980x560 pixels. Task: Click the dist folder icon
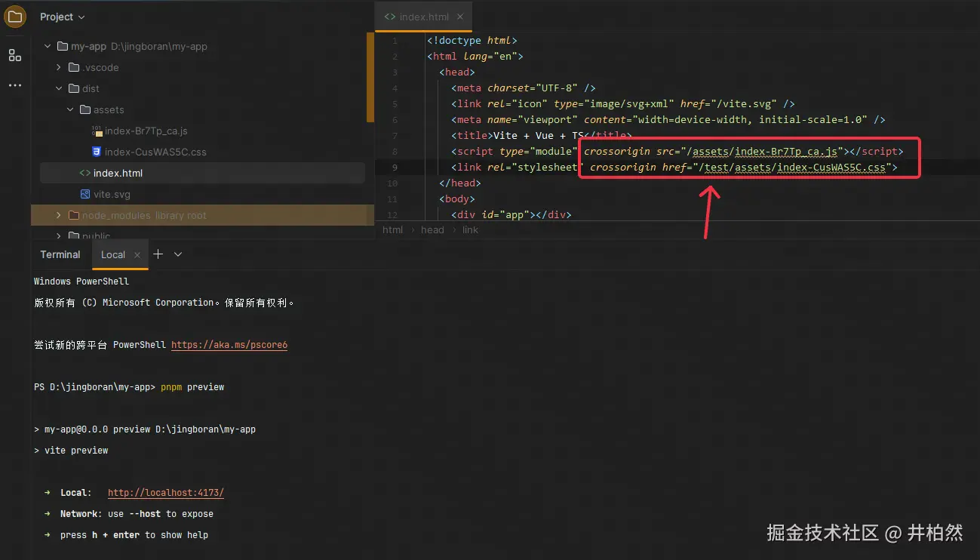(x=74, y=88)
